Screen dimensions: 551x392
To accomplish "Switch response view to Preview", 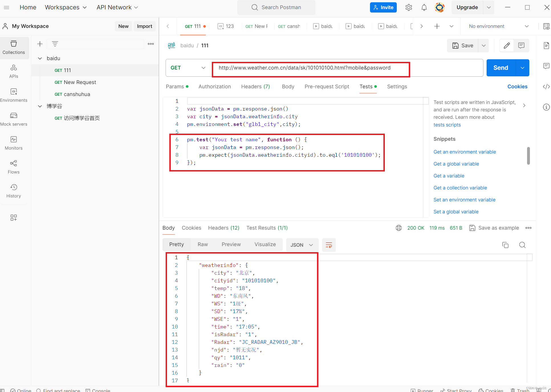I will [x=231, y=244].
